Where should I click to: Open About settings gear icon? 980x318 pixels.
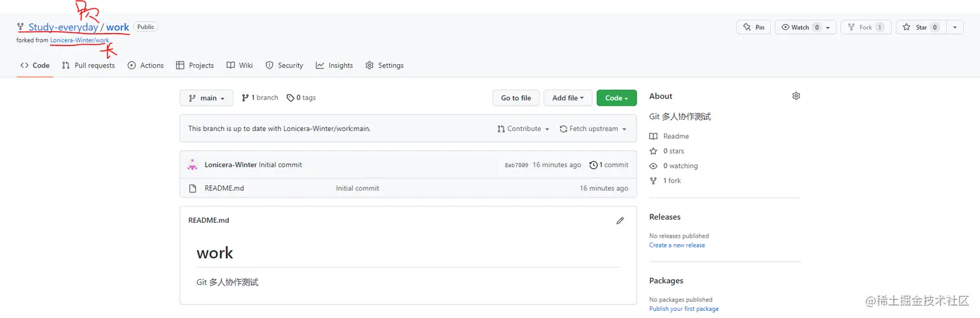point(796,96)
